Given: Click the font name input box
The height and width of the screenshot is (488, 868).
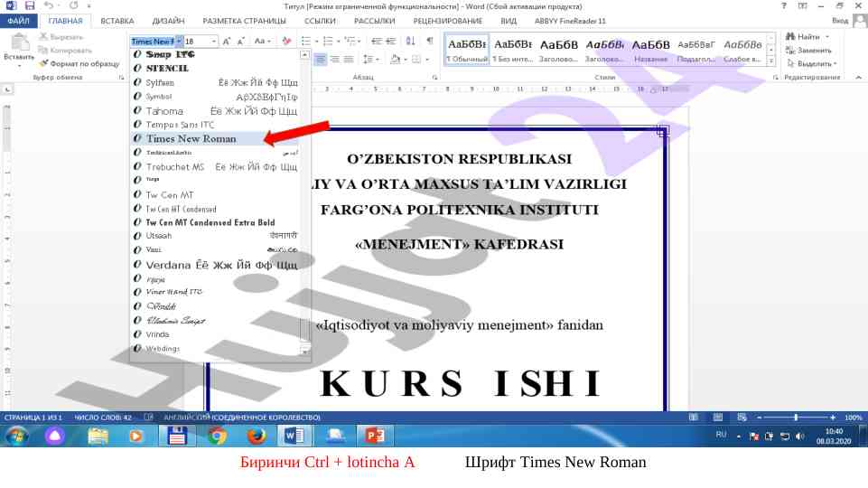Looking at the screenshot, I should (x=153, y=42).
